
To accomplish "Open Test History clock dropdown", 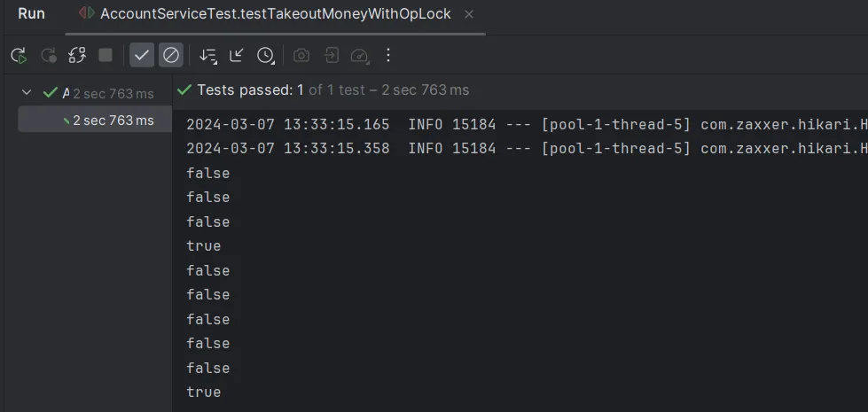I will pyautogui.click(x=266, y=55).
